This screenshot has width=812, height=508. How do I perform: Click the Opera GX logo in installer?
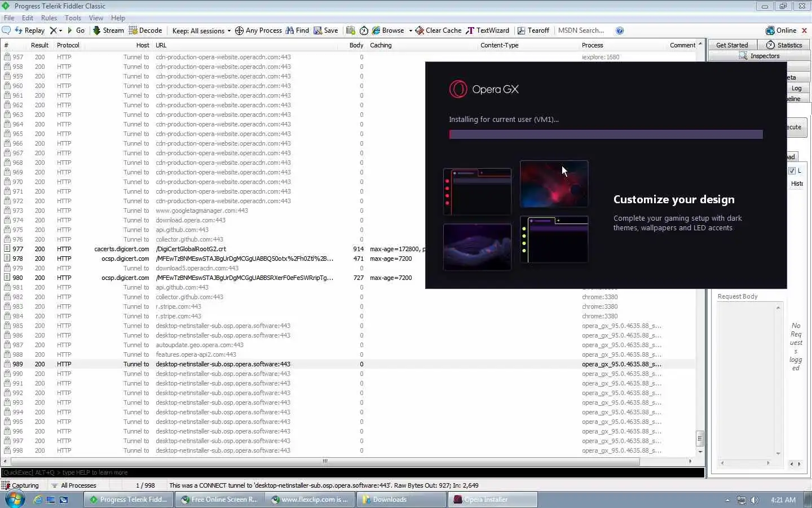[x=484, y=89]
